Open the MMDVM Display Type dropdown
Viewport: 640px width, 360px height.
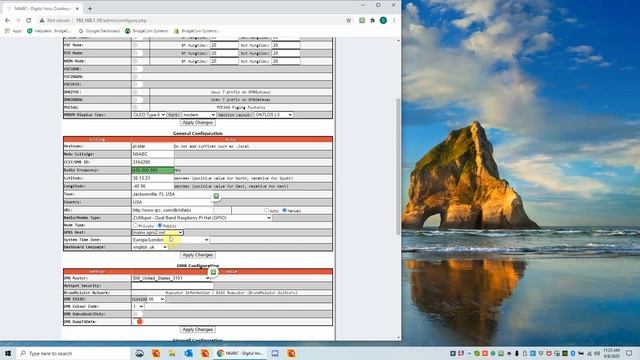[x=149, y=115]
